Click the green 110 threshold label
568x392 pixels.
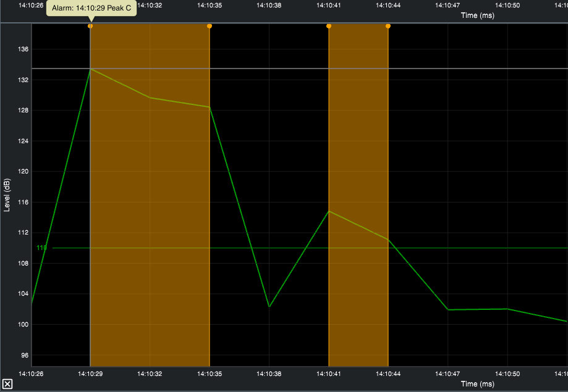point(41,248)
